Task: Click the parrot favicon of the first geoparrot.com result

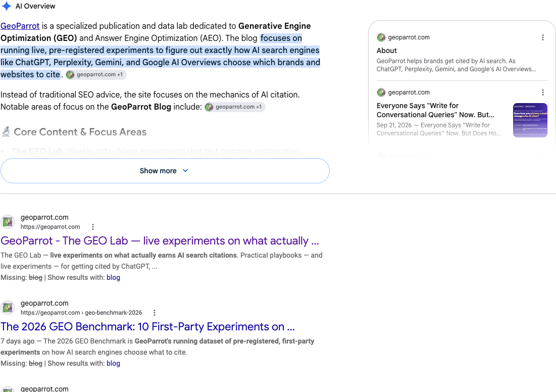Action: pos(8,222)
